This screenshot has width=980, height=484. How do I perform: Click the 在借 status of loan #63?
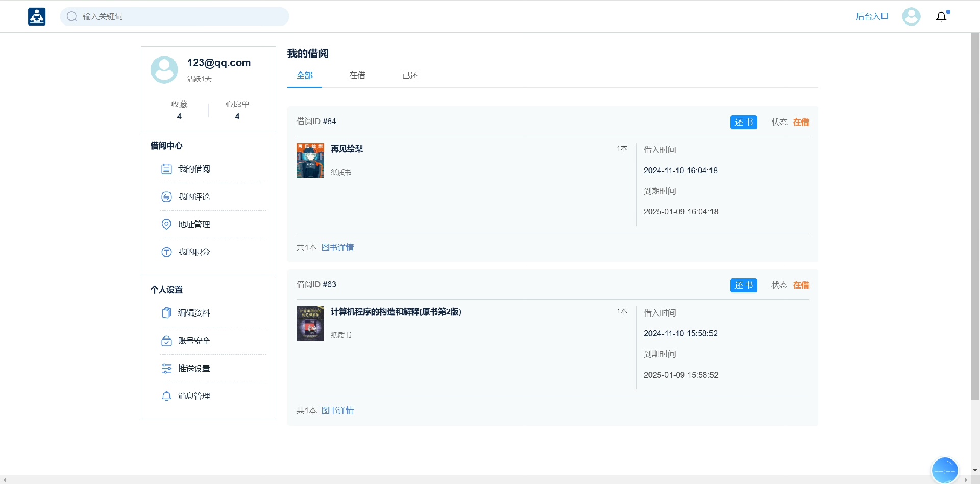click(x=801, y=285)
